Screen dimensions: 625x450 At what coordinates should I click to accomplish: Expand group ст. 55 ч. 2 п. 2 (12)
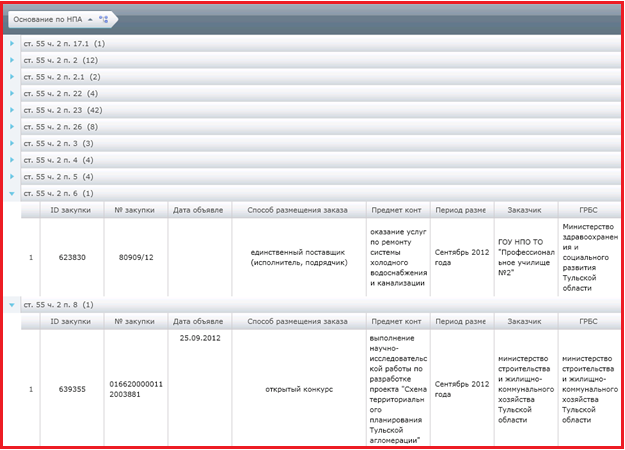(12, 60)
